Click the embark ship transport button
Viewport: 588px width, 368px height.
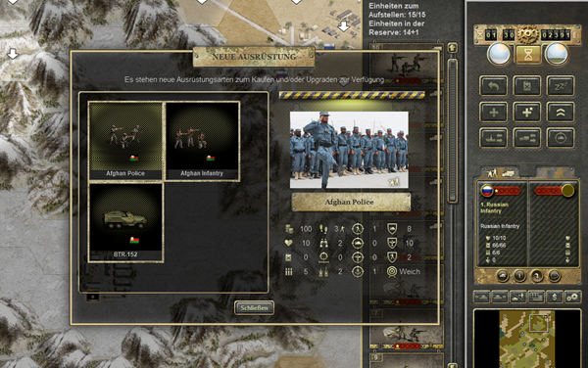pyautogui.click(x=494, y=138)
